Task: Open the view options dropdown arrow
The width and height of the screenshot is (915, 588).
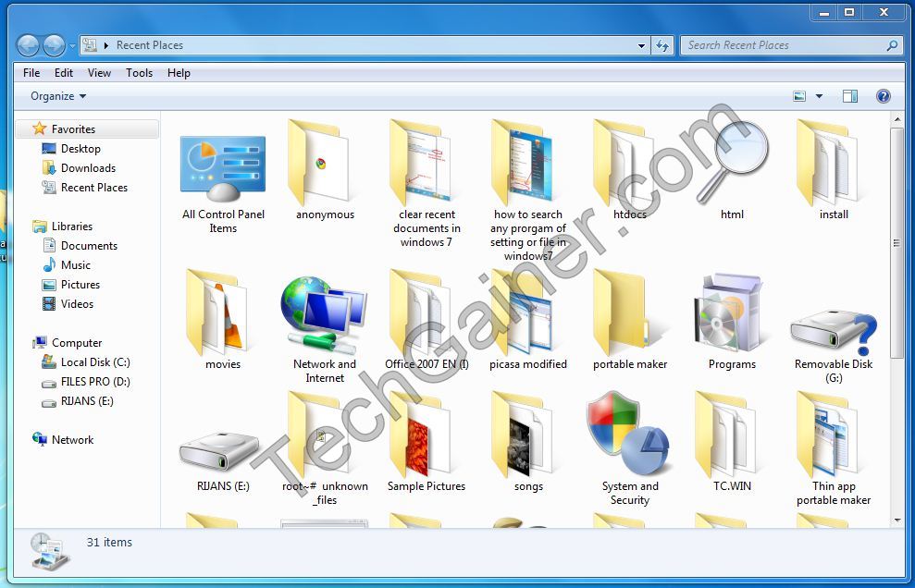Action: coord(818,95)
